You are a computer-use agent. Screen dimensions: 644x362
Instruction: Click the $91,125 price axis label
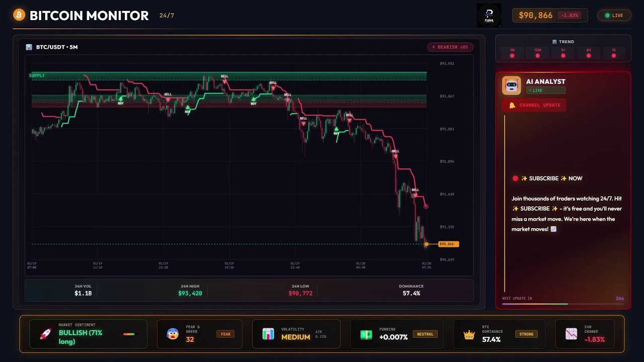[x=447, y=227]
